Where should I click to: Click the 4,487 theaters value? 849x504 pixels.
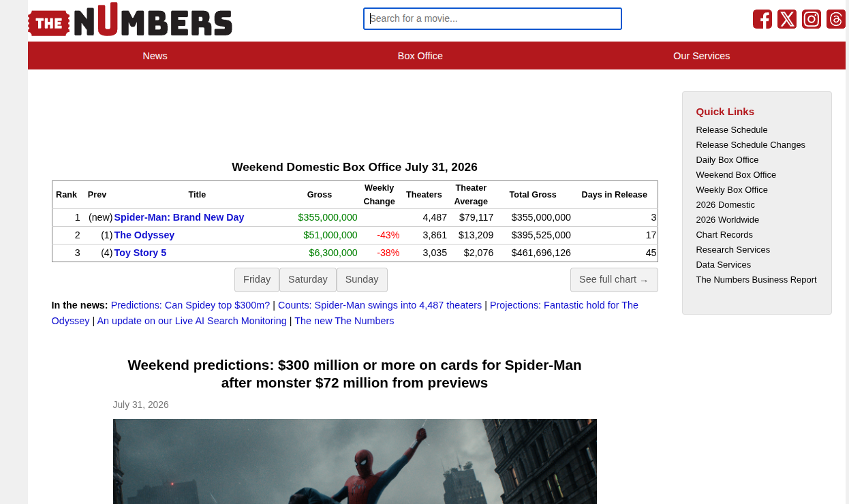435,217
